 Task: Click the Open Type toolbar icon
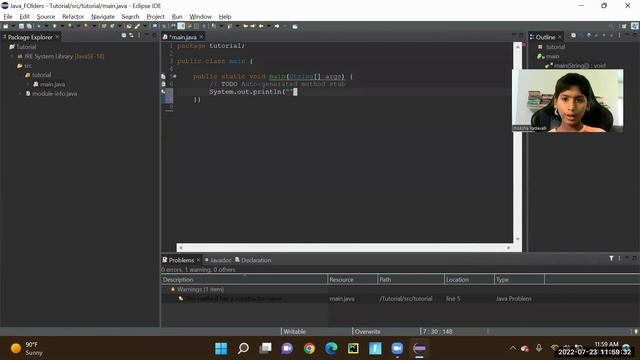pos(129,26)
